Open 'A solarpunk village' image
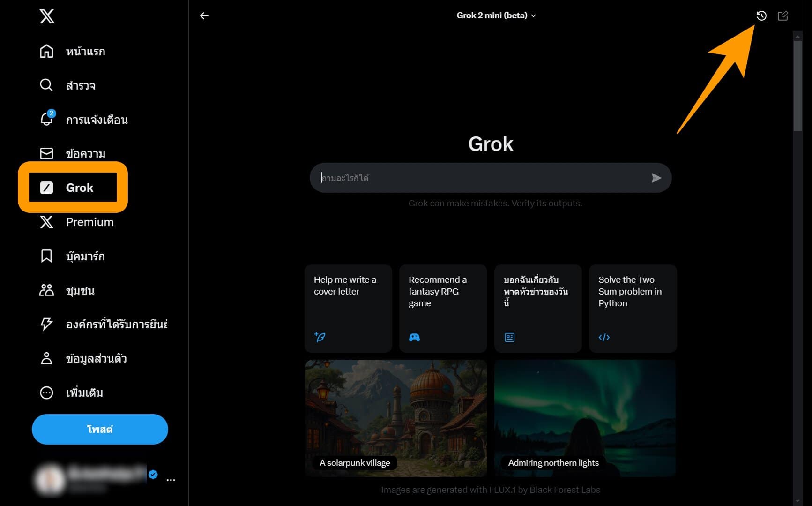Viewport: 812px width, 506px height. pos(396,417)
